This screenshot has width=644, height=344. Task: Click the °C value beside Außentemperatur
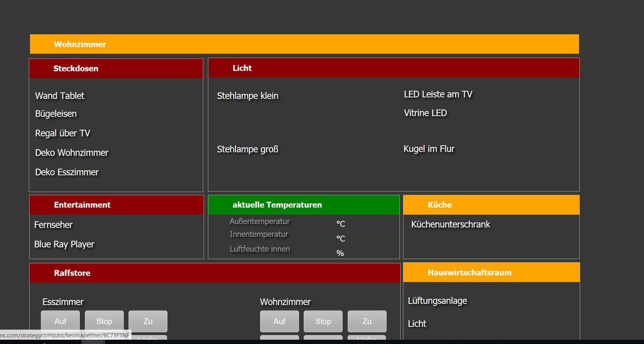click(x=341, y=224)
